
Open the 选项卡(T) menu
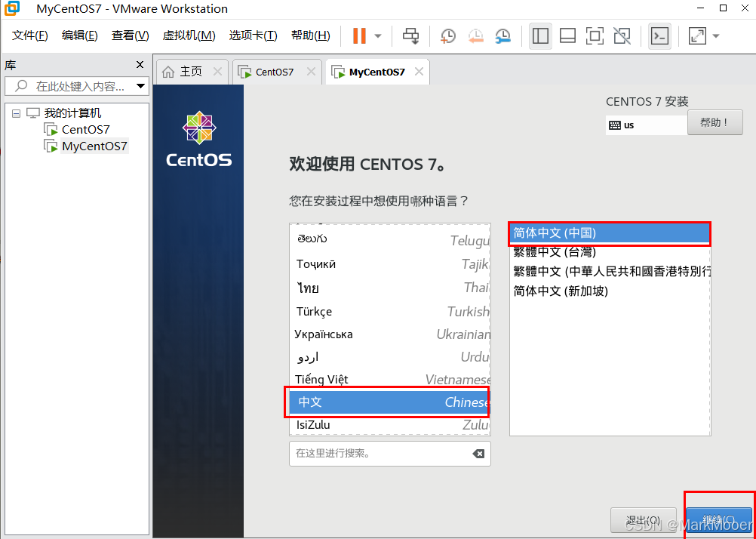click(253, 35)
